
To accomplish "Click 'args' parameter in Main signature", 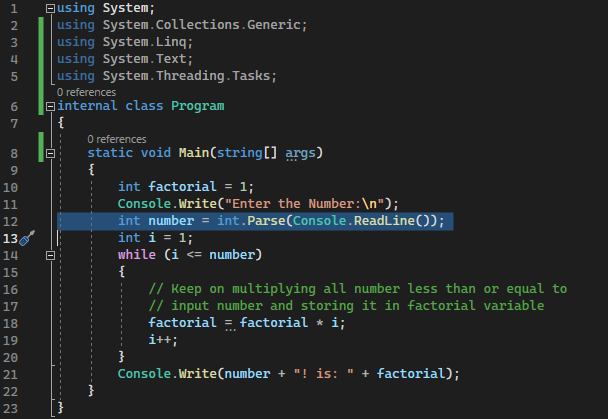I will [301, 153].
